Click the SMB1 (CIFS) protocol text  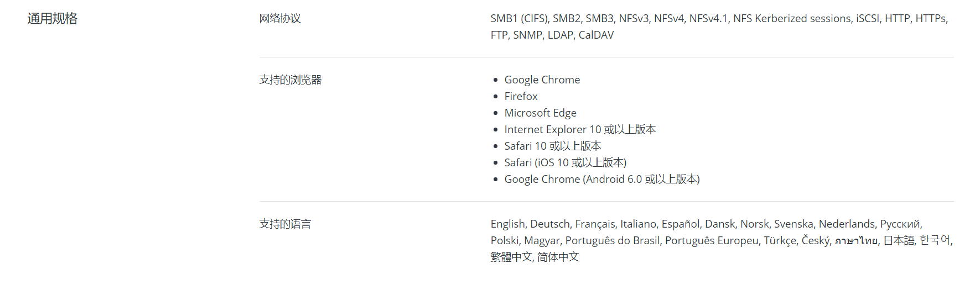[x=519, y=19]
